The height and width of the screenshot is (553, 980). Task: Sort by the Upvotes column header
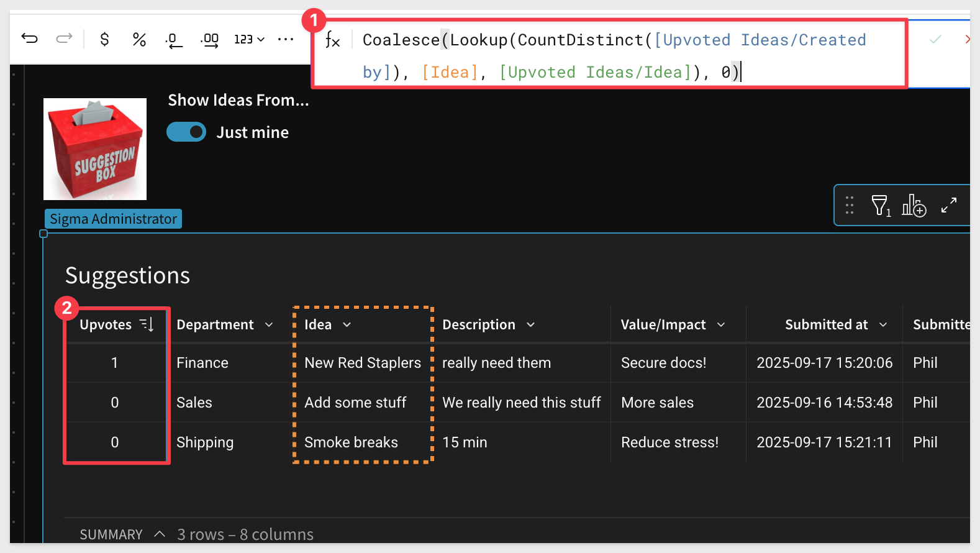106,325
